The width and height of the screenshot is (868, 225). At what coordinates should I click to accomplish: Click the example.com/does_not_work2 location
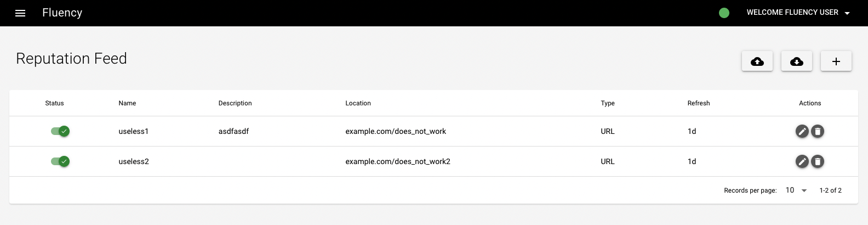point(398,161)
